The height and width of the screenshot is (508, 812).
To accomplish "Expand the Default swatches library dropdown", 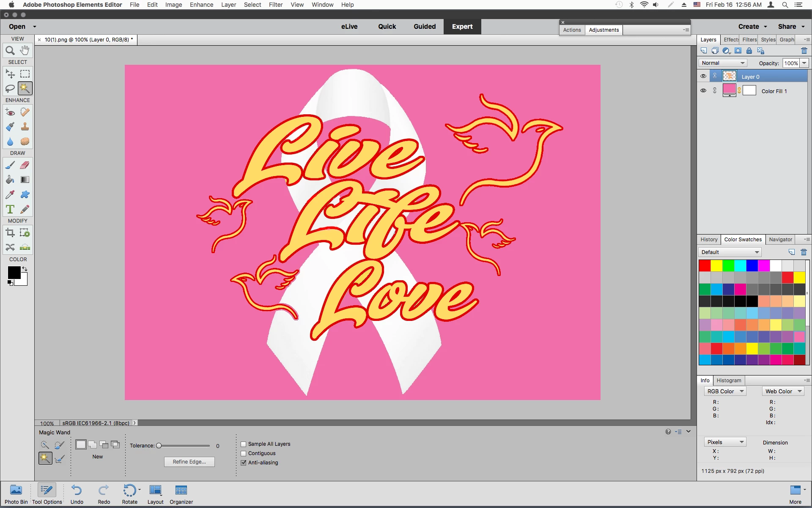I will 730,252.
